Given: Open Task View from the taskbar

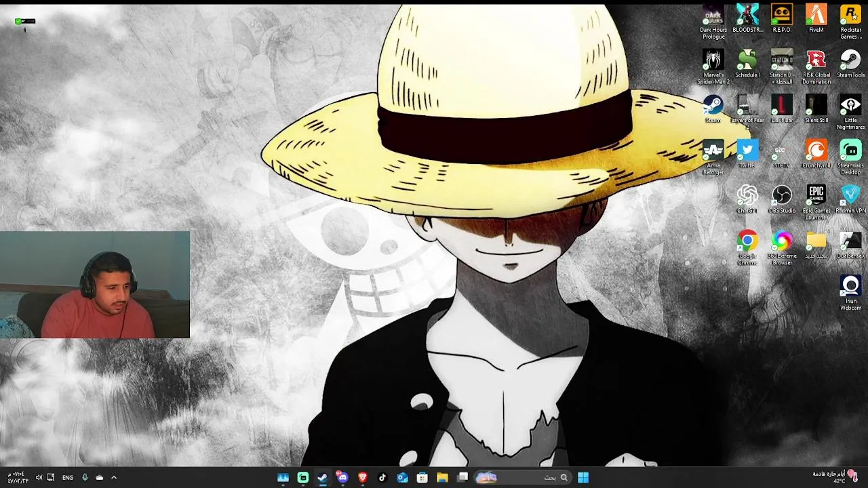Looking at the screenshot, I should [x=462, y=477].
